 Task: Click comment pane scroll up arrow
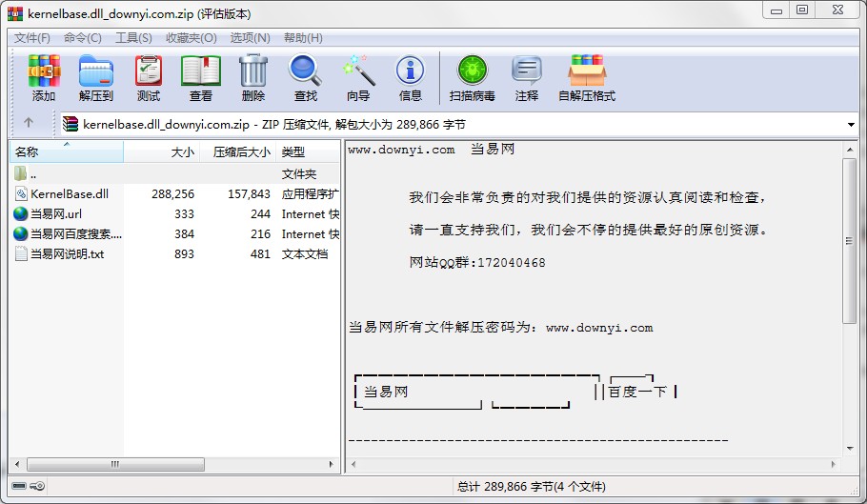click(x=850, y=150)
